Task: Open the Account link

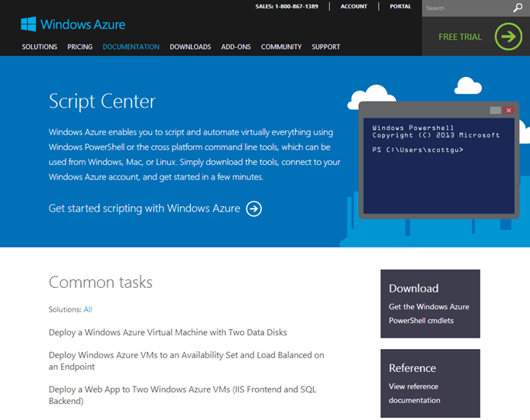Action: coord(354,6)
